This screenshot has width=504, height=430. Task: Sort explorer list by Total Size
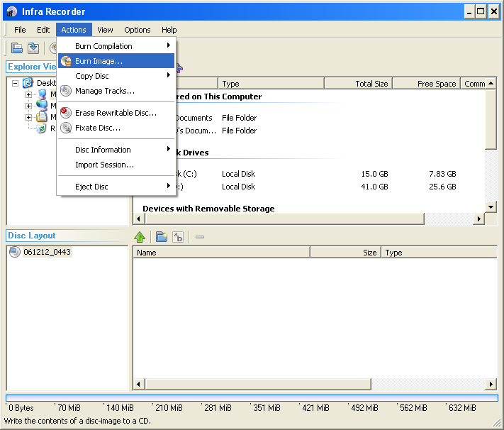359,84
